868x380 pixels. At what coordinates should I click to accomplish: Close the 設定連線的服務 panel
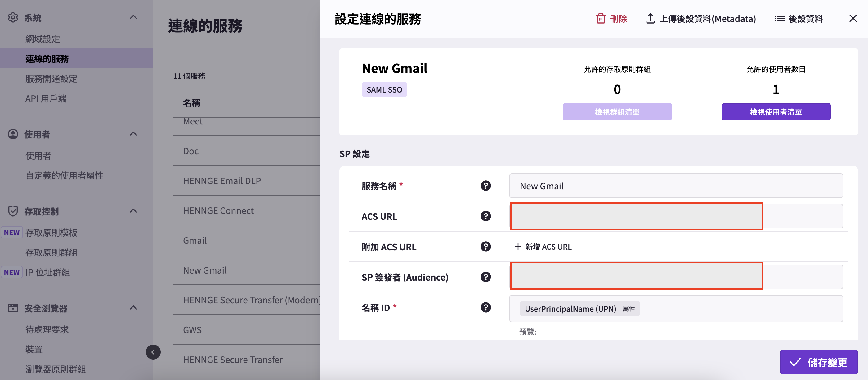coord(853,18)
